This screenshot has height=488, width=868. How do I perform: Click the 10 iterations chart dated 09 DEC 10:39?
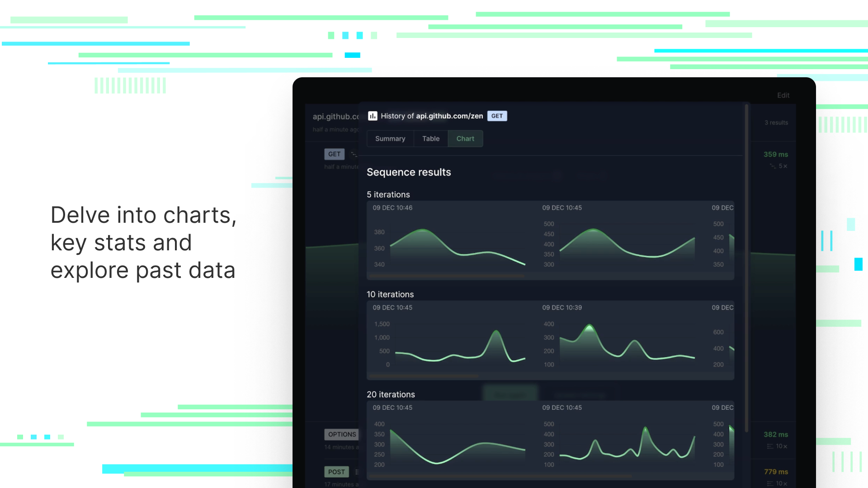click(x=618, y=339)
